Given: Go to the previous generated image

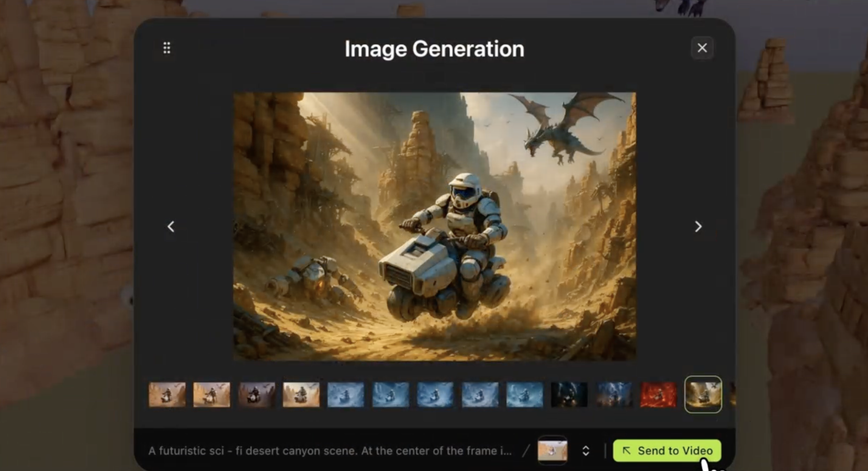Looking at the screenshot, I should click(x=171, y=226).
